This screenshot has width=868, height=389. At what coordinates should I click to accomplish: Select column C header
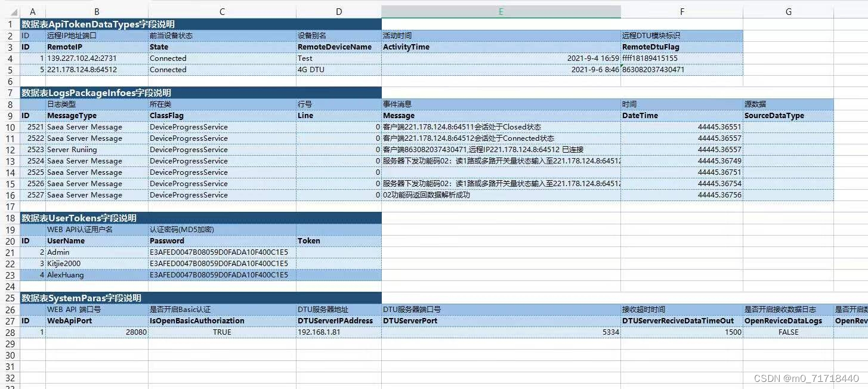click(222, 12)
